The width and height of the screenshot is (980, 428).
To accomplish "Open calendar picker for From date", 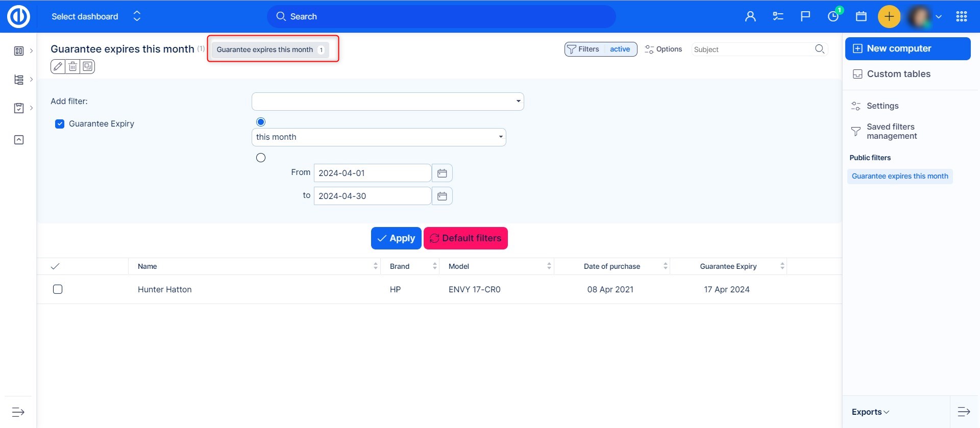I will (x=442, y=173).
